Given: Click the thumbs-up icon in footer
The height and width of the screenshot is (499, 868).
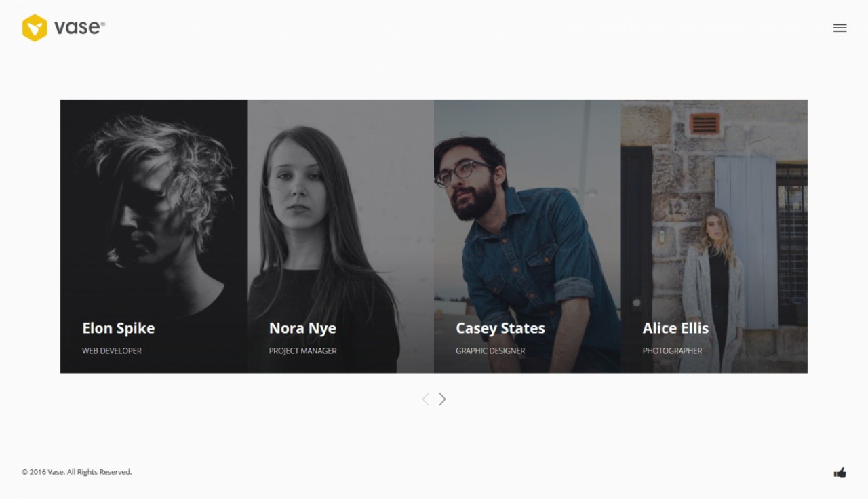Looking at the screenshot, I should (x=840, y=473).
